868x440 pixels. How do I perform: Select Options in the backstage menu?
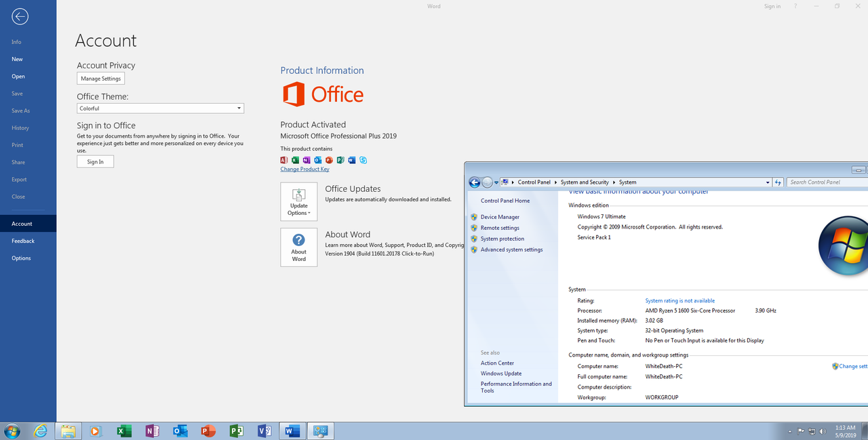point(21,258)
